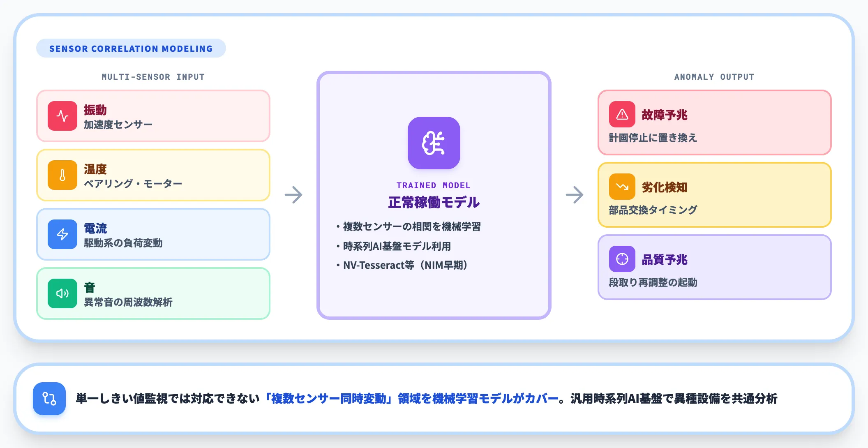The image size is (868, 448).
Task: Click the arrow between input and model
Action: [293, 195]
